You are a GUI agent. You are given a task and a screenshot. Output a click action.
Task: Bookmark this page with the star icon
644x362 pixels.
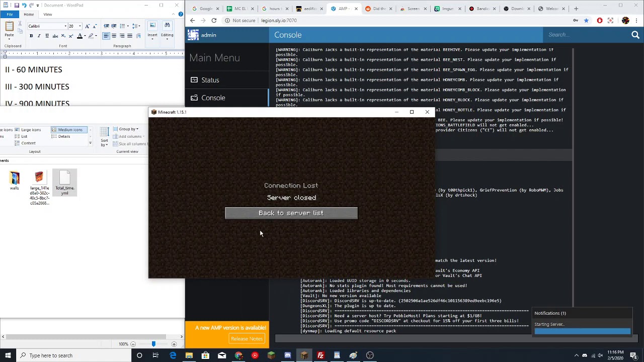pos(586,21)
